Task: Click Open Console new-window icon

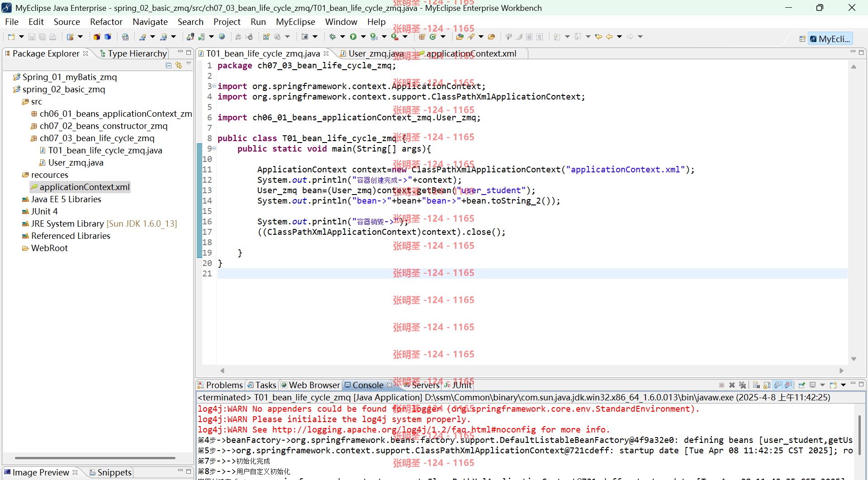Action: pos(833,385)
